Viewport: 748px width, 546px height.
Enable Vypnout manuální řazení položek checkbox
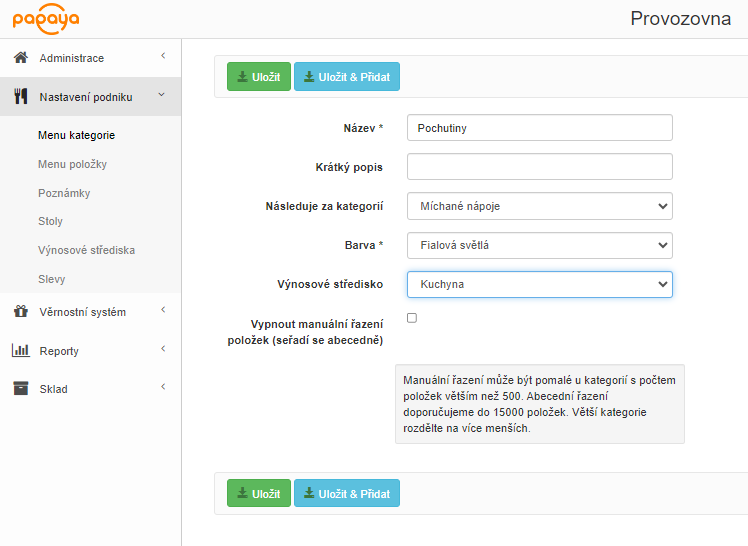(412, 318)
